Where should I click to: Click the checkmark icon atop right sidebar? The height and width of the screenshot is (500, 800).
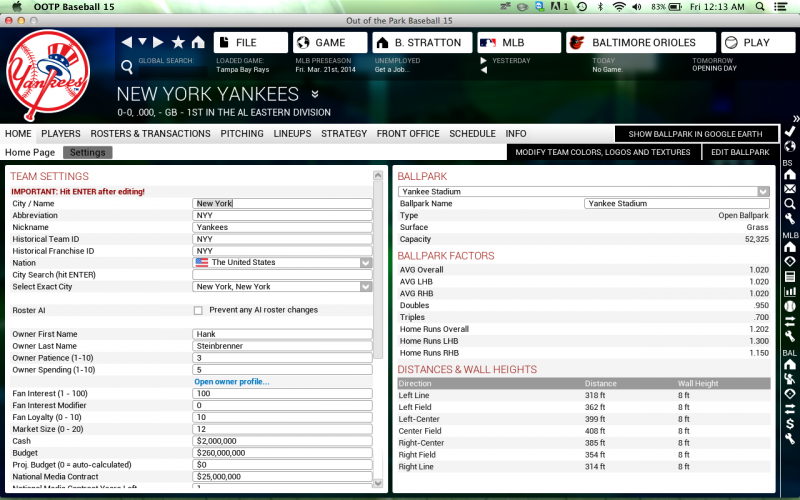point(789,131)
